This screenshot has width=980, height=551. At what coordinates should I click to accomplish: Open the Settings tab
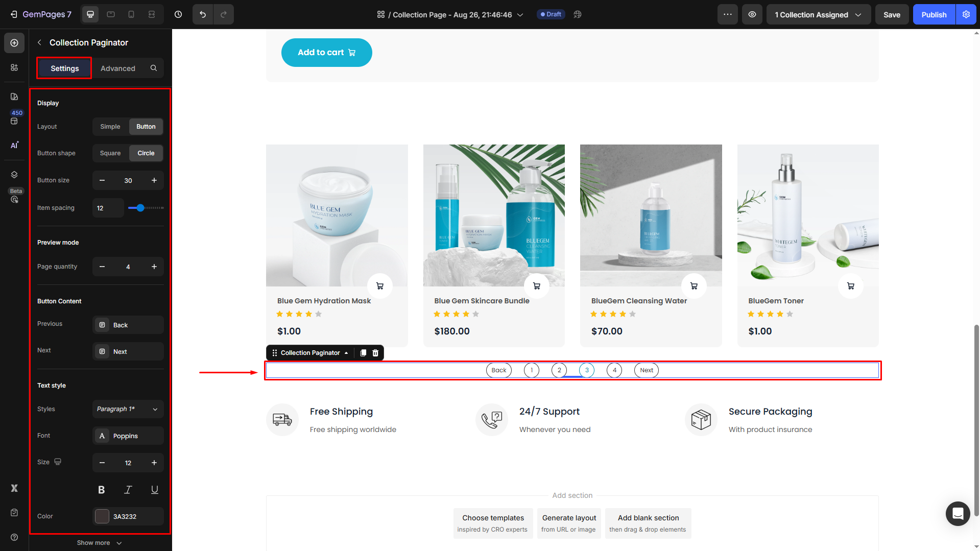64,68
